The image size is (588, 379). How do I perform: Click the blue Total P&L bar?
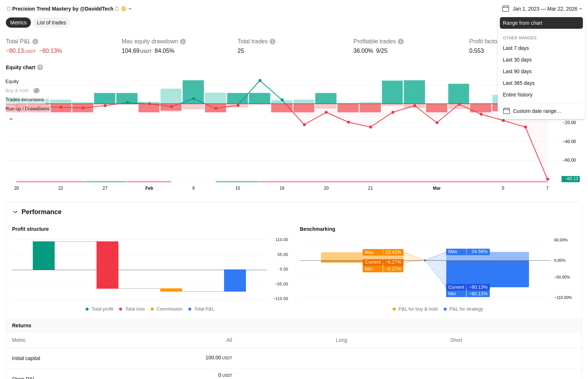[235, 280]
